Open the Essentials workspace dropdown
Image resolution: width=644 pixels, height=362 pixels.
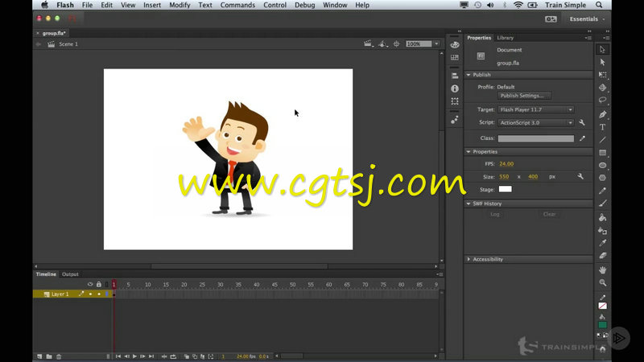tap(587, 19)
